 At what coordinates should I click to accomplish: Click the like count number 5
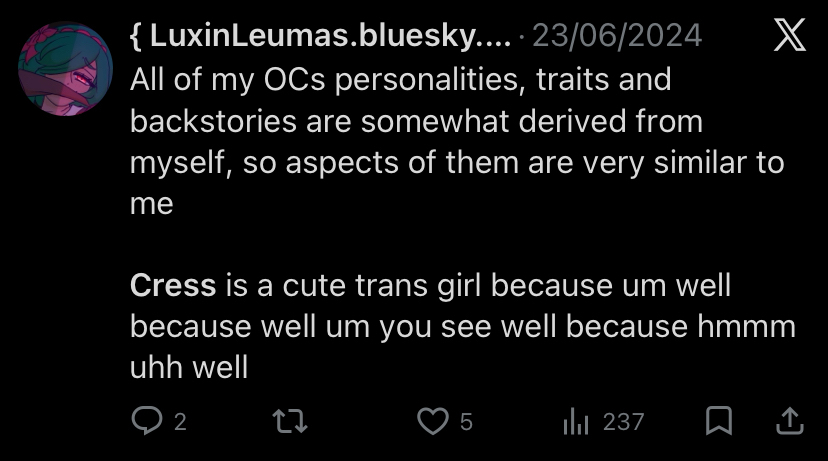point(466,423)
